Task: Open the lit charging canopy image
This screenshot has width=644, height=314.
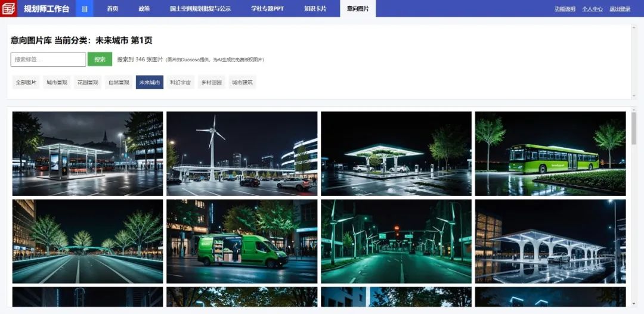Action: point(397,154)
